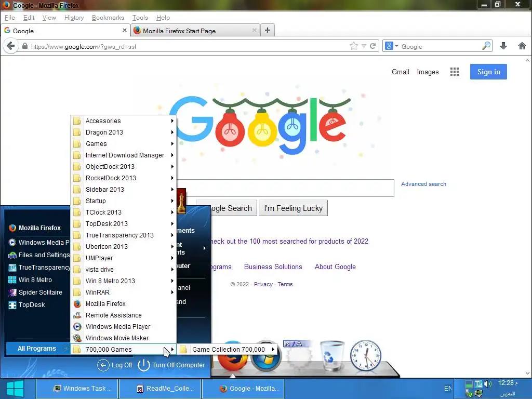Screen dimensions: 532x399
Task: Click the Log Off button
Action: (x=115, y=365)
